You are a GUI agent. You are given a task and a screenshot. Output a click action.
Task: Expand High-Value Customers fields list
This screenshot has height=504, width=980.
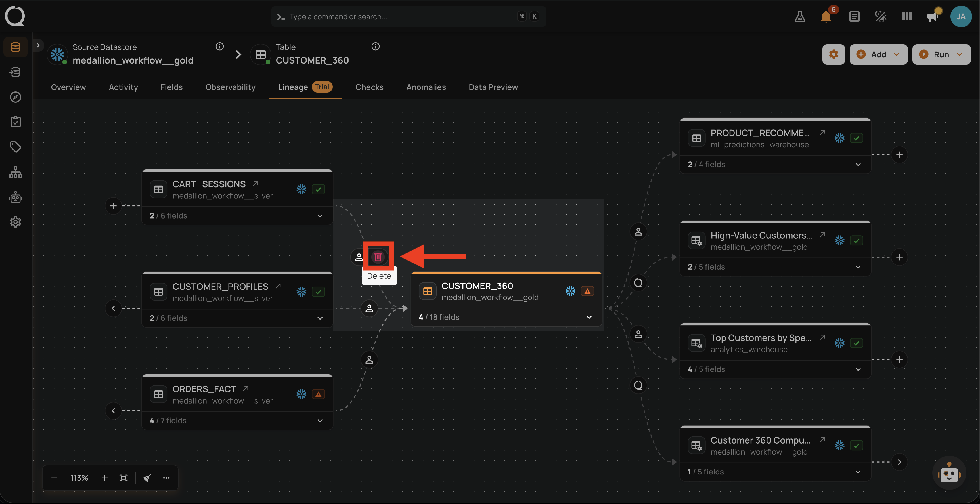[858, 267]
